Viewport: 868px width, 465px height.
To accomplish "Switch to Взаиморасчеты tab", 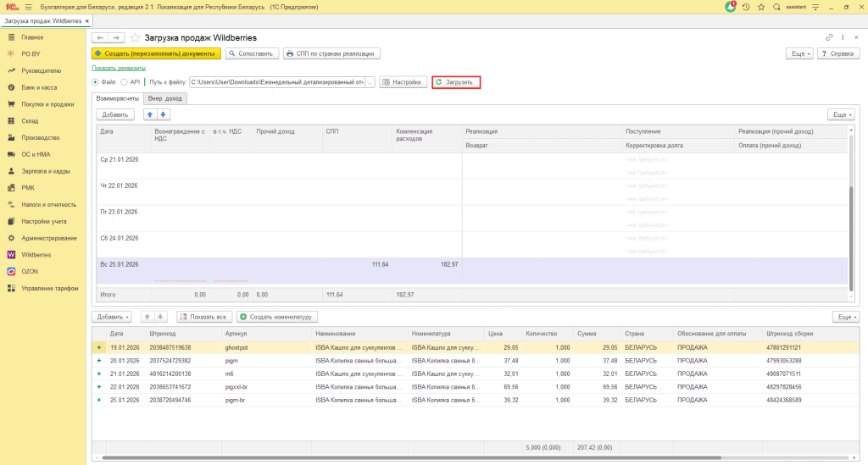I will point(117,98).
